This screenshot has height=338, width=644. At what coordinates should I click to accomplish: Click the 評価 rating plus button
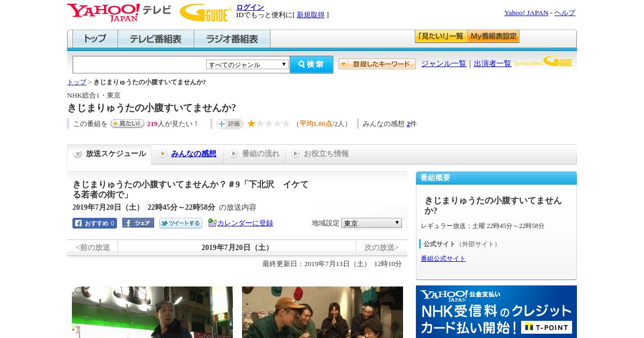(230, 124)
